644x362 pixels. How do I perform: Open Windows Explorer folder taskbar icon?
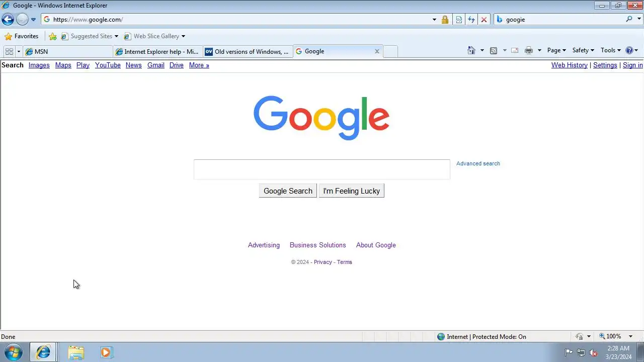click(76, 352)
